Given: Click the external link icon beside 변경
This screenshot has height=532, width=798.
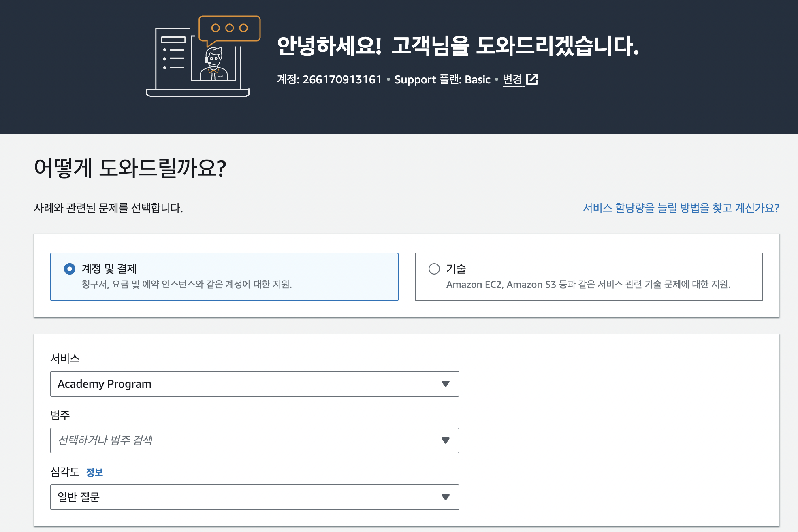Looking at the screenshot, I should tap(531, 79).
